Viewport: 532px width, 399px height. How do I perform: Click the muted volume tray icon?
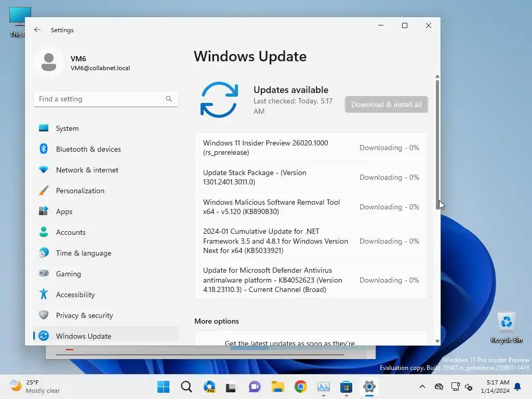pyautogui.click(x=469, y=387)
